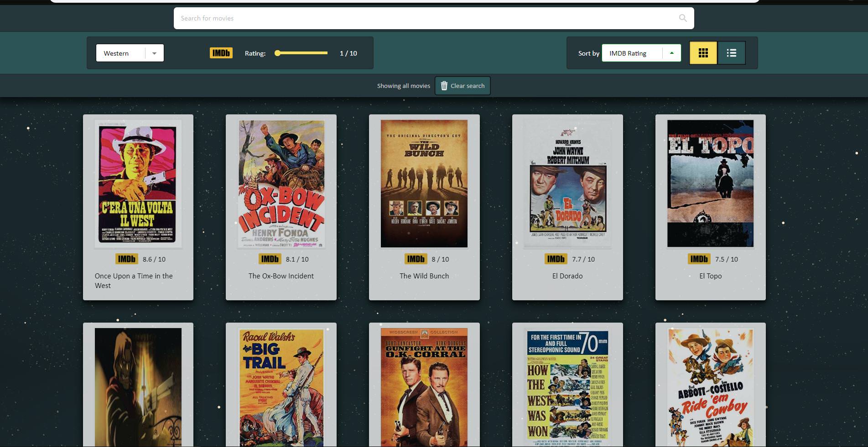Click the Rating: label

(255, 53)
